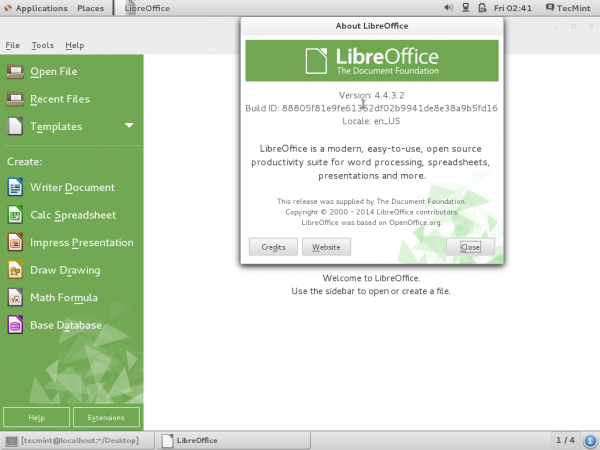Create a new Writer Document
Image resolution: width=600 pixels, height=450 pixels.
tap(72, 187)
